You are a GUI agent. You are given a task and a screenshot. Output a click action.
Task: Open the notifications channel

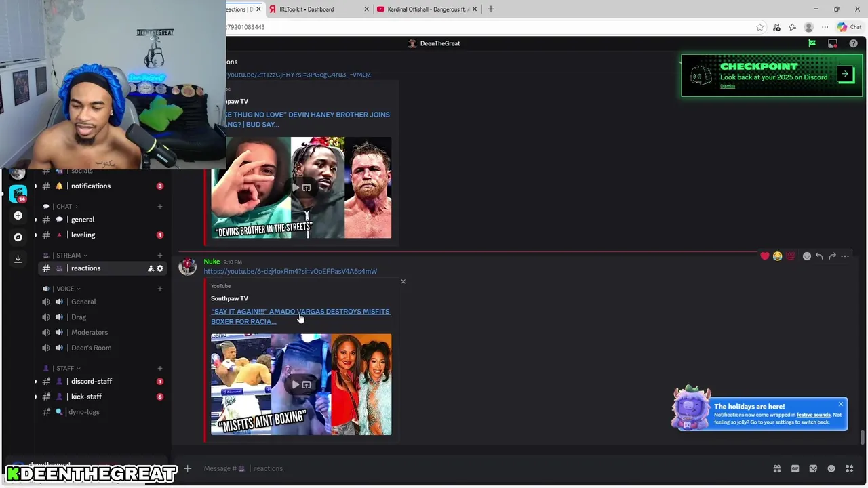click(102, 186)
